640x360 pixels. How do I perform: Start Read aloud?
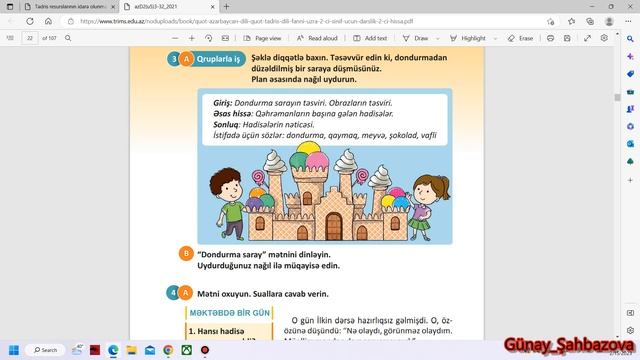tap(317, 38)
